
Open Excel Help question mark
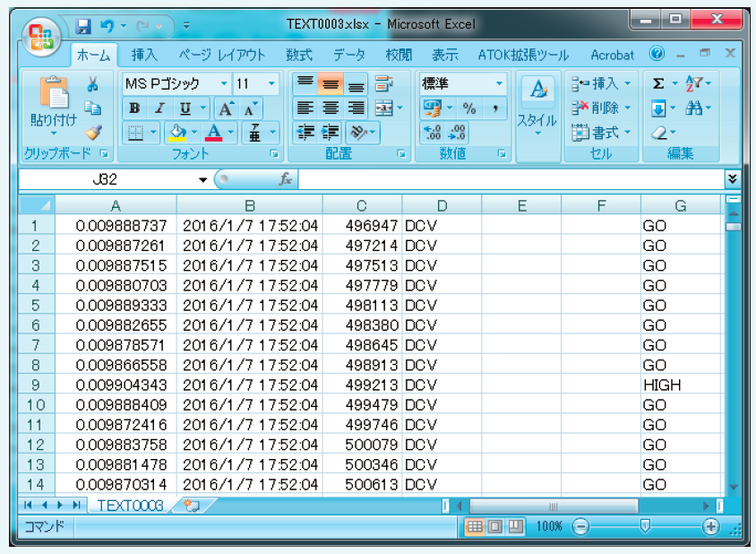[x=657, y=54]
